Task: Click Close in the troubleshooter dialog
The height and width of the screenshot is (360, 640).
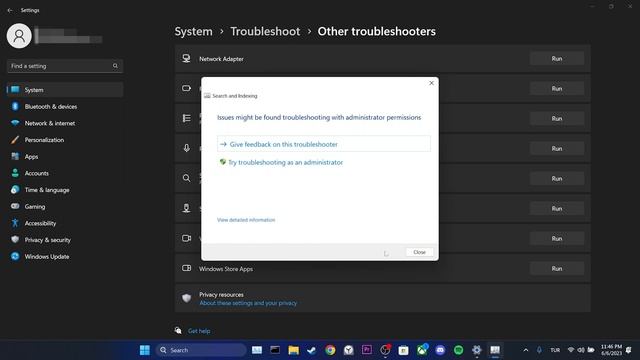Action: pos(419,252)
